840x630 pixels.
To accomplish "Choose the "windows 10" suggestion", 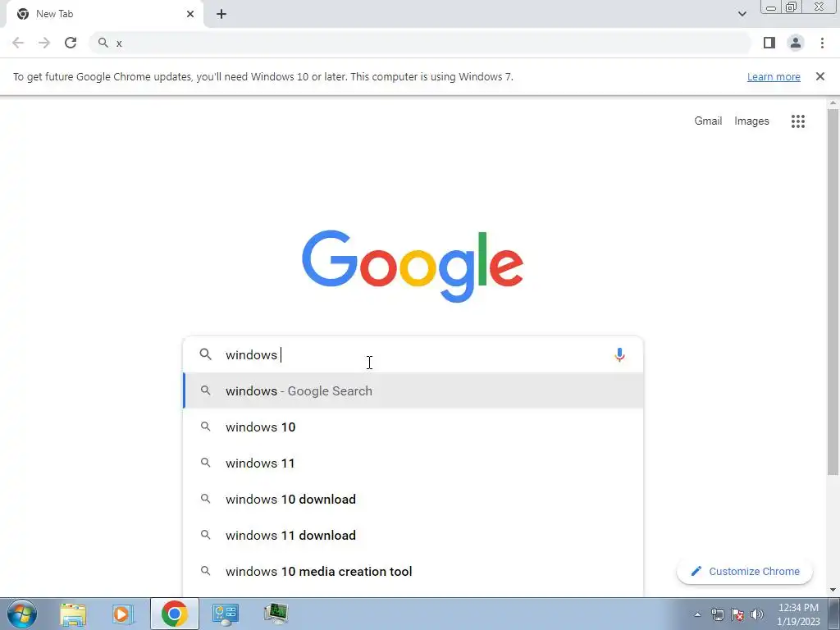I will tap(413, 427).
